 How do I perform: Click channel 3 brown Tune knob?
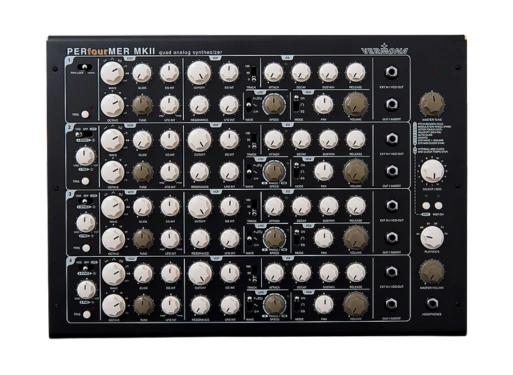[143, 239]
